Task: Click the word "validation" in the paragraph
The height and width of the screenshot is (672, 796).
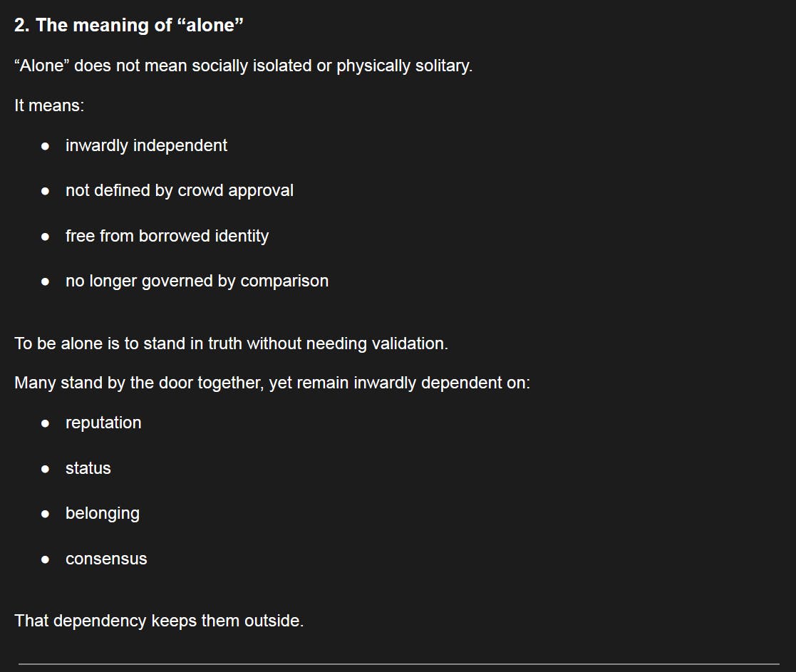Action: coord(412,343)
